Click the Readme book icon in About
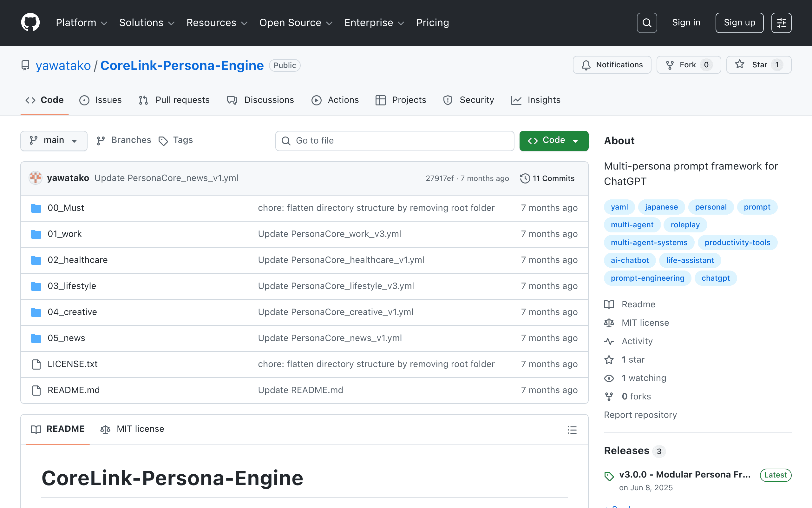The width and height of the screenshot is (812, 508). (x=609, y=304)
